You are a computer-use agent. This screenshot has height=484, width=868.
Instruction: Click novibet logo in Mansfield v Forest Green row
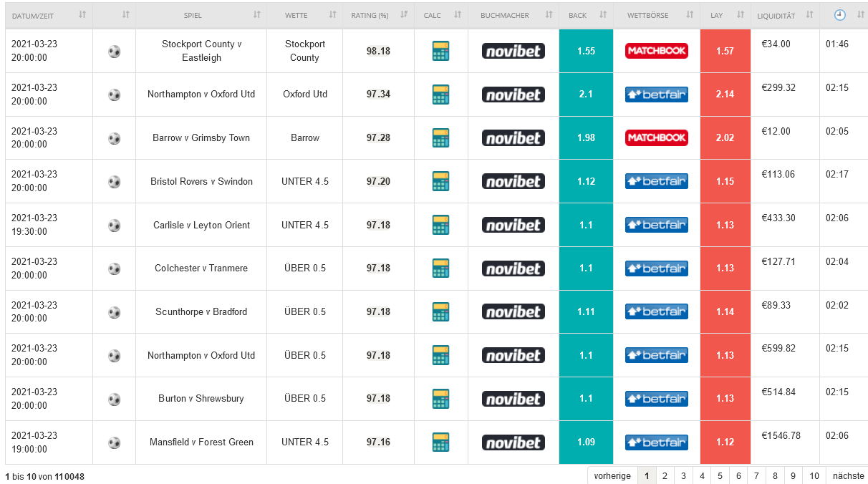(x=513, y=442)
